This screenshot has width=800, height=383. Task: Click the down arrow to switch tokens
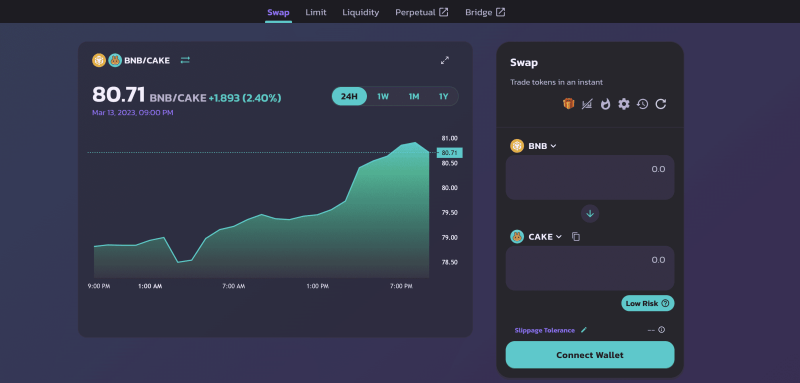(590, 214)
